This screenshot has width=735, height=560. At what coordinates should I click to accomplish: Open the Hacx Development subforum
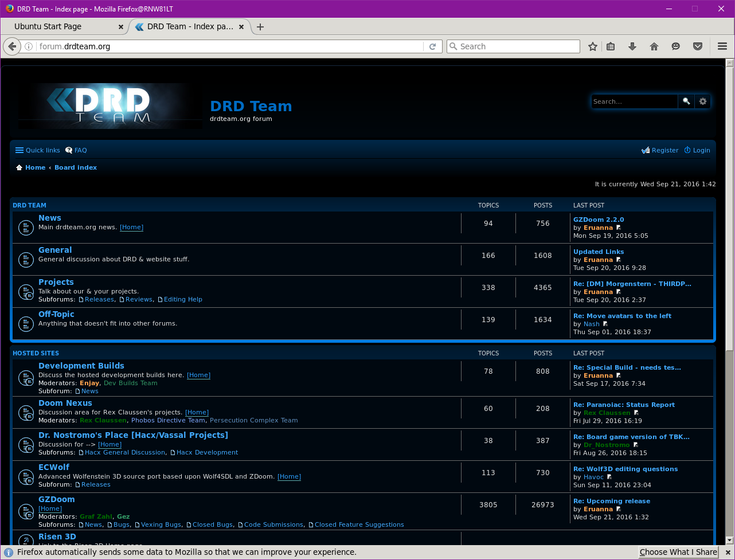click(208, 452)
